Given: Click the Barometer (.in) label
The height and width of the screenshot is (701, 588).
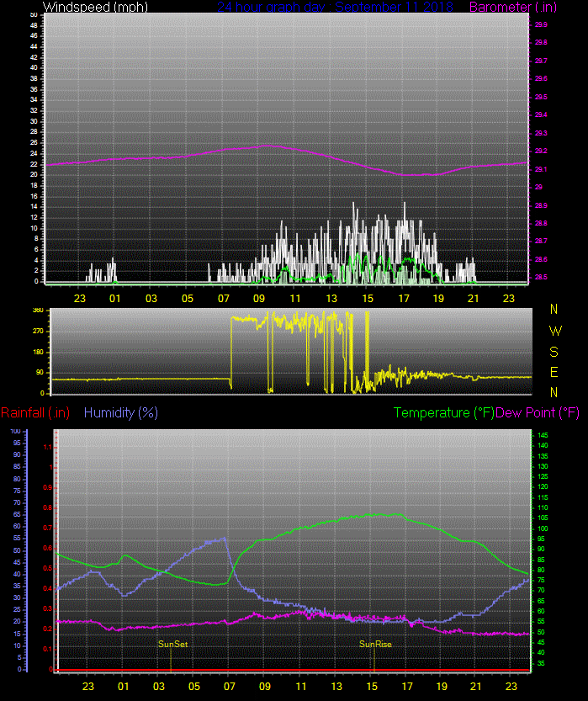Looking at the screenshot, I should 513,7.
